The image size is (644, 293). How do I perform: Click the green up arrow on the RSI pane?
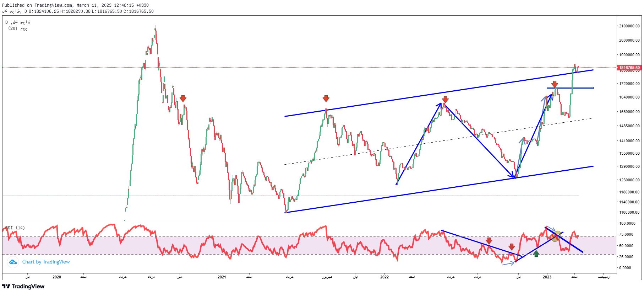point(536,254)
